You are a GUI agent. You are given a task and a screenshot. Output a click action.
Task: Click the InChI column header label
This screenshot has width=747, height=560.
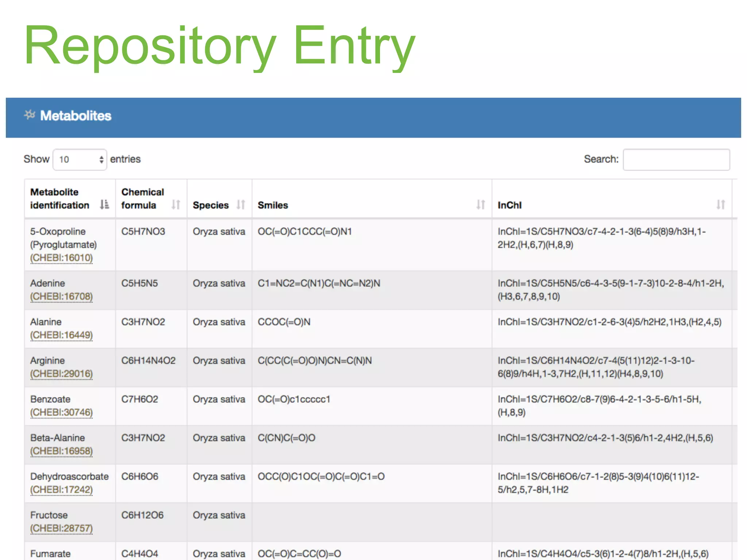[x=509, y=205]
